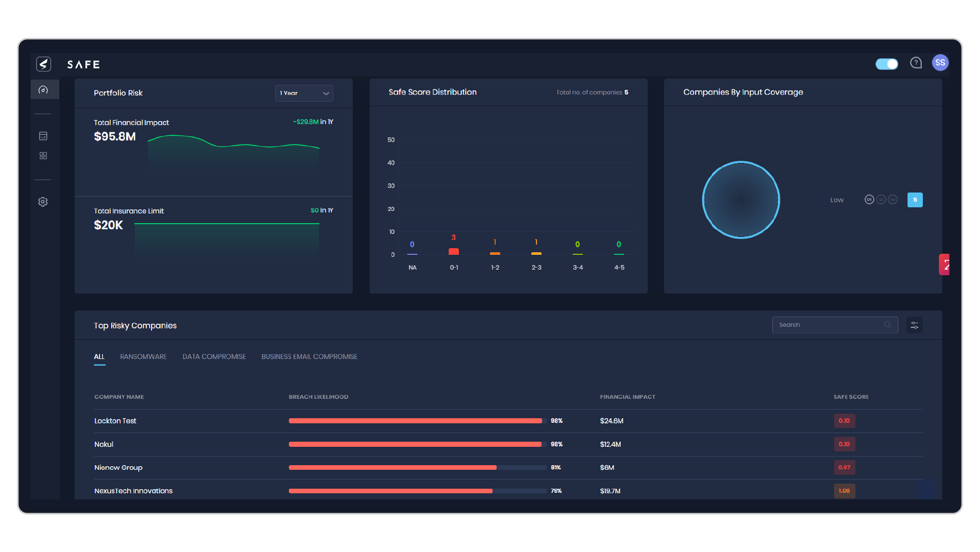
Task: Open the grid tiles sidebar icon
Action: coord(43,156)
